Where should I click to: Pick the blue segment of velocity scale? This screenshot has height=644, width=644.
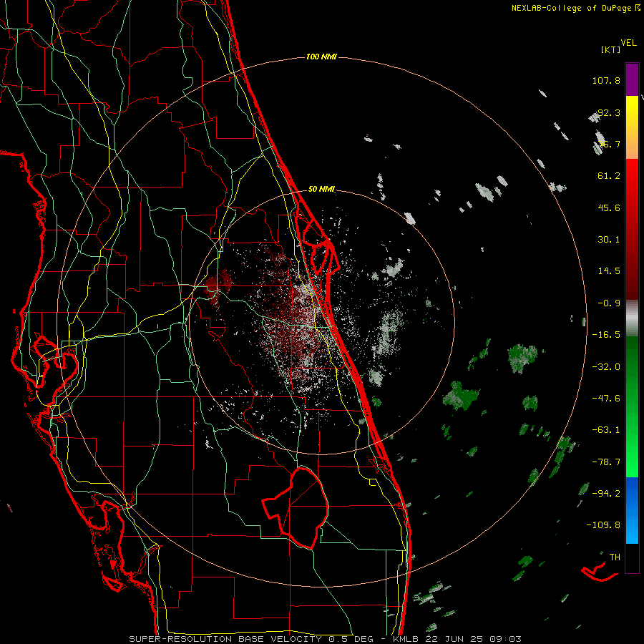pyautogui.click(x=632, y=510)
